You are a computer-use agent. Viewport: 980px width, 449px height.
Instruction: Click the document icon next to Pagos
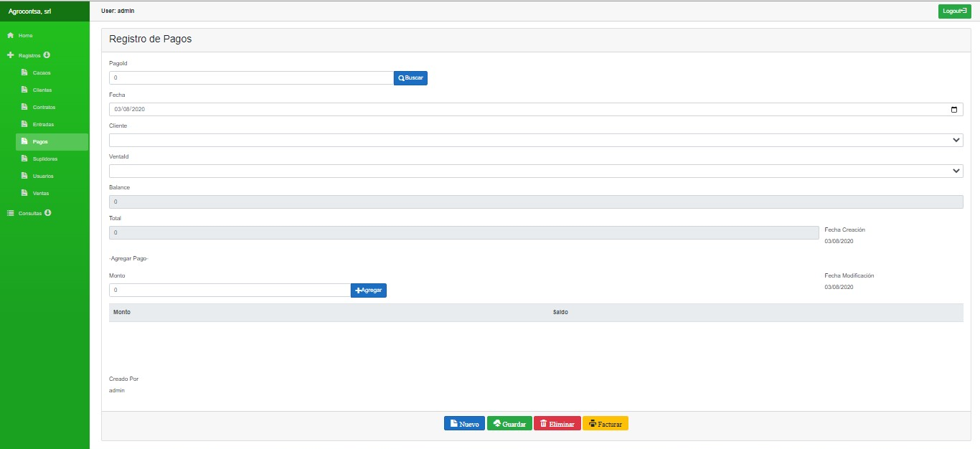click(24, 141)
